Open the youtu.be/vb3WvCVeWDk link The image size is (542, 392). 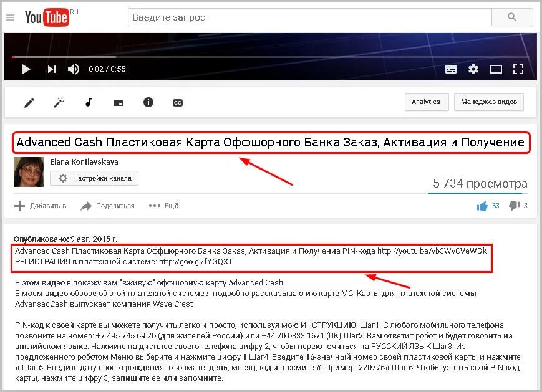(432, 251)
